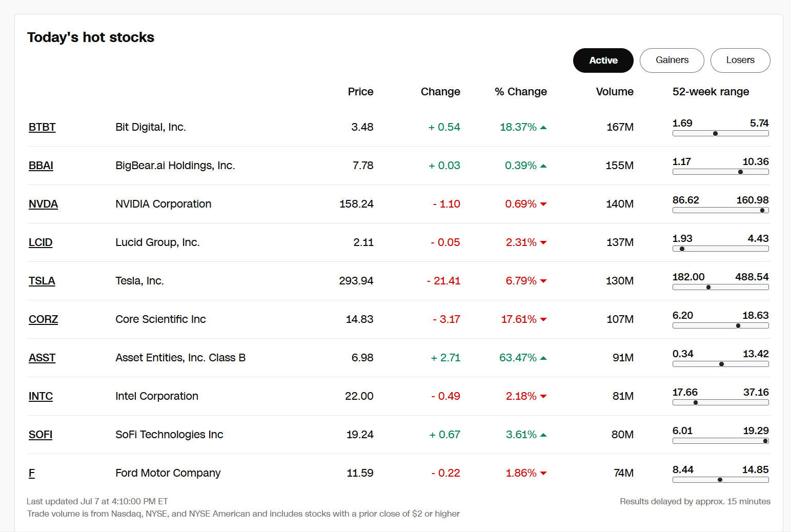Open the F ticker link
The image size is (791, 532).
click(x=32, y=473)
